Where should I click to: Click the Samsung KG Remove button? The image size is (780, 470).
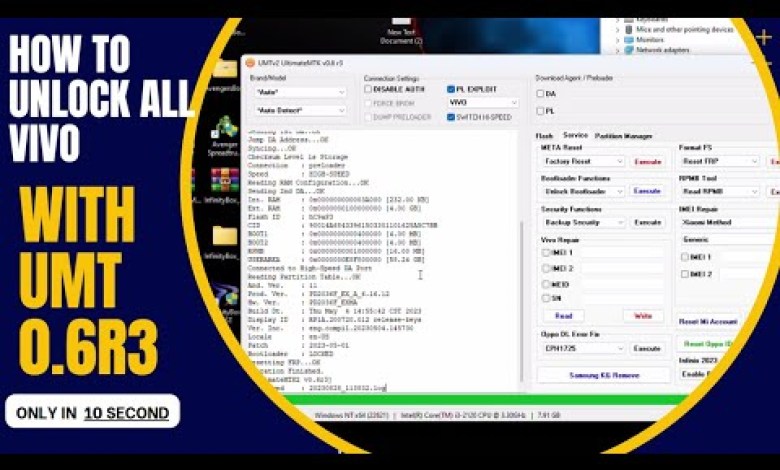click(604, 376)
